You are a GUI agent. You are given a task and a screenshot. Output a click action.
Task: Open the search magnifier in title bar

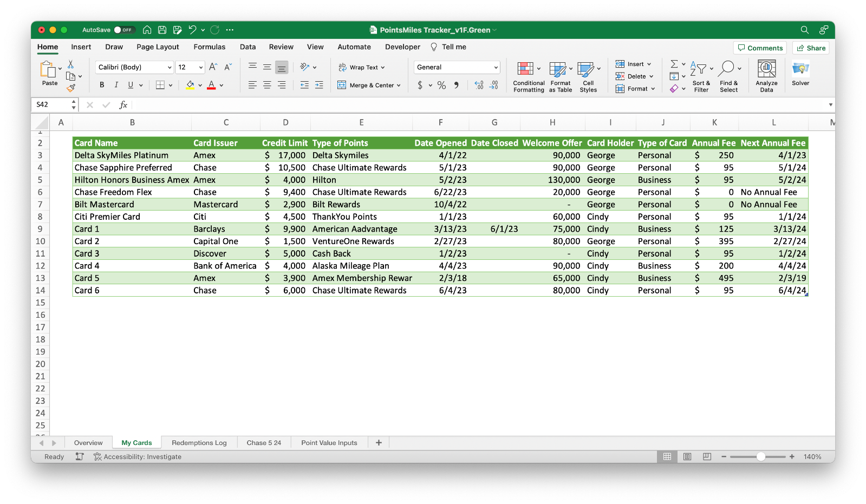point(805,30)
